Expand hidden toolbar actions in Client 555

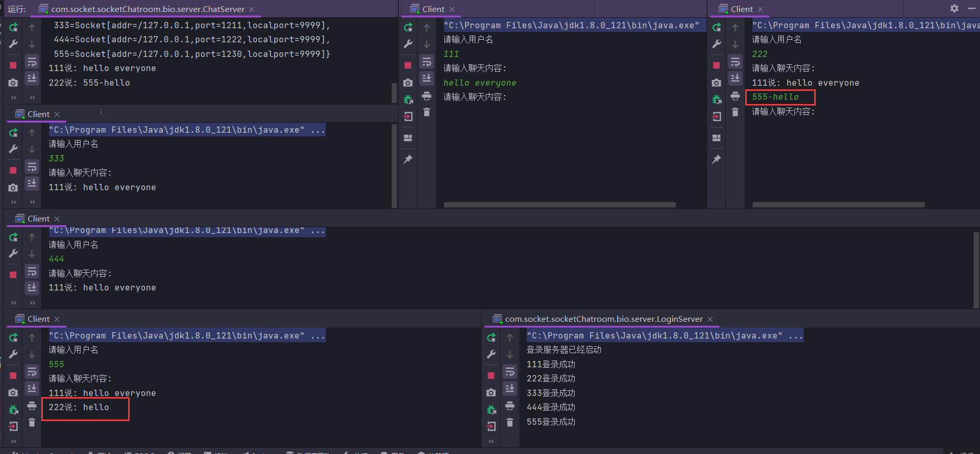[x=13, y=441]
